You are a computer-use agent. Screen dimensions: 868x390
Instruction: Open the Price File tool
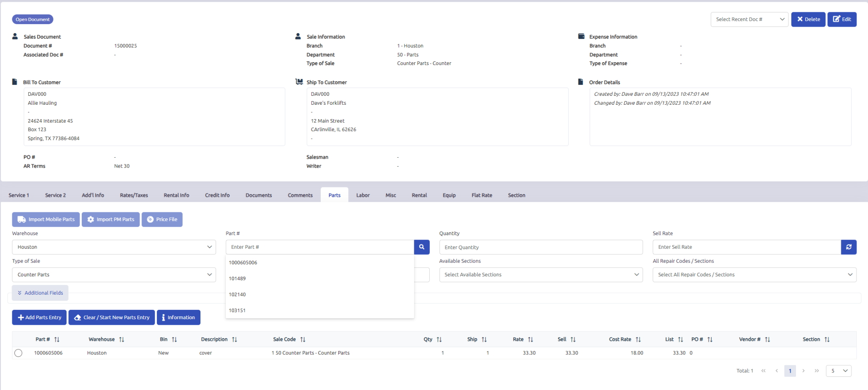(x=162, y=219)
